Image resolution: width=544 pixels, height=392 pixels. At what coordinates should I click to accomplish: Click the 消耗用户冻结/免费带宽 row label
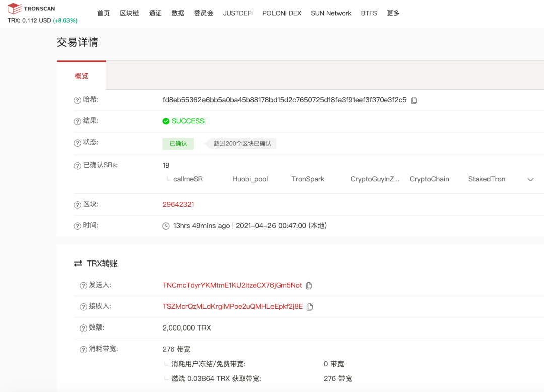[208, 364]
